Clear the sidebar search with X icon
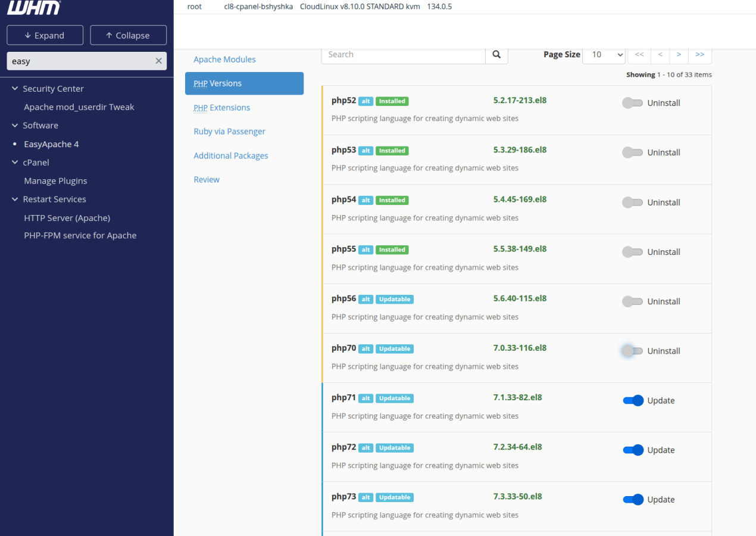 coord(158,61)
